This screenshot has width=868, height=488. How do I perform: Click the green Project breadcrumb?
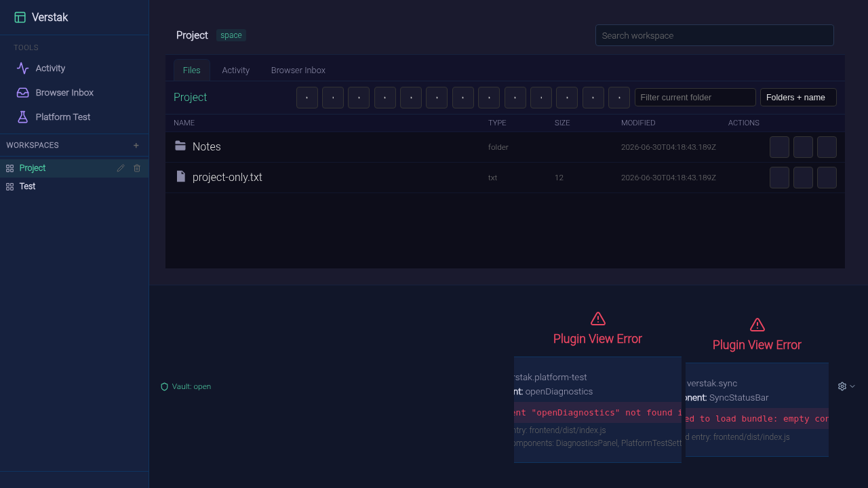pyautogui.click(x=191, y=98)
